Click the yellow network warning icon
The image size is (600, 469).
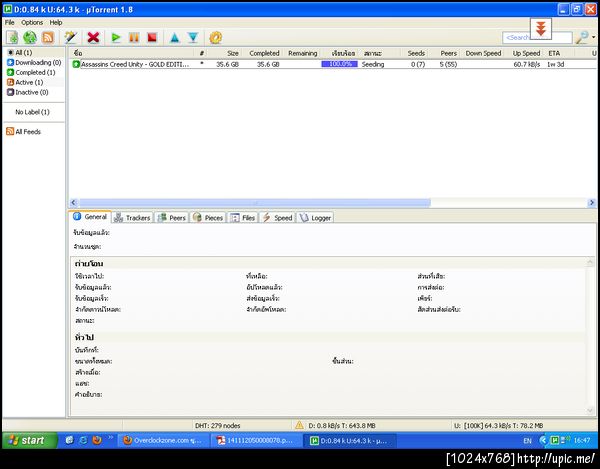(x=299, y=425)
